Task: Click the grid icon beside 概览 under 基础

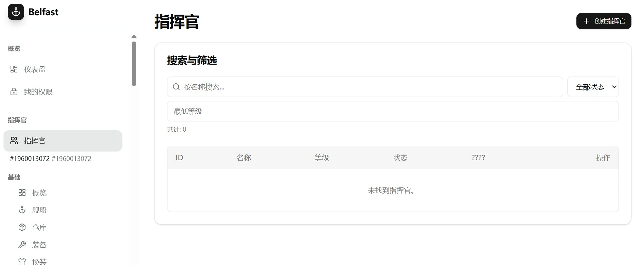Action: [22, 193]
